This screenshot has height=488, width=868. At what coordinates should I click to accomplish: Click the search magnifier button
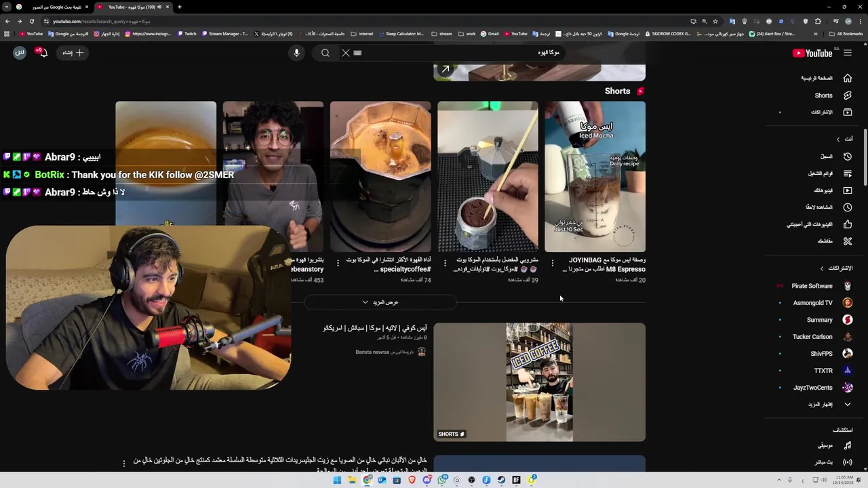pos(325,53)
